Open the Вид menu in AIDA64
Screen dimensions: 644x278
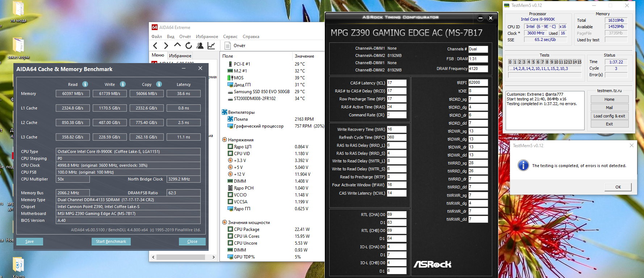171,37
